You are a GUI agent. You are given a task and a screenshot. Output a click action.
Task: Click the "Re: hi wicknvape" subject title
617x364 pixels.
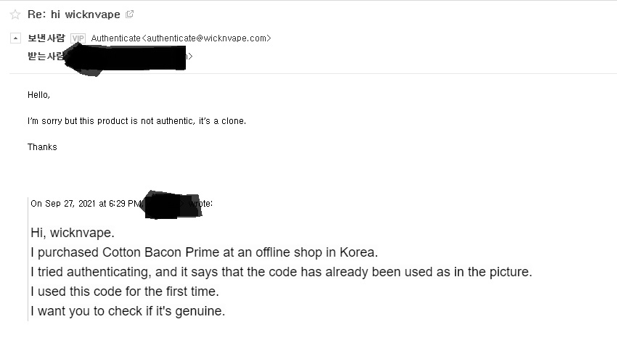coord(73,15)
